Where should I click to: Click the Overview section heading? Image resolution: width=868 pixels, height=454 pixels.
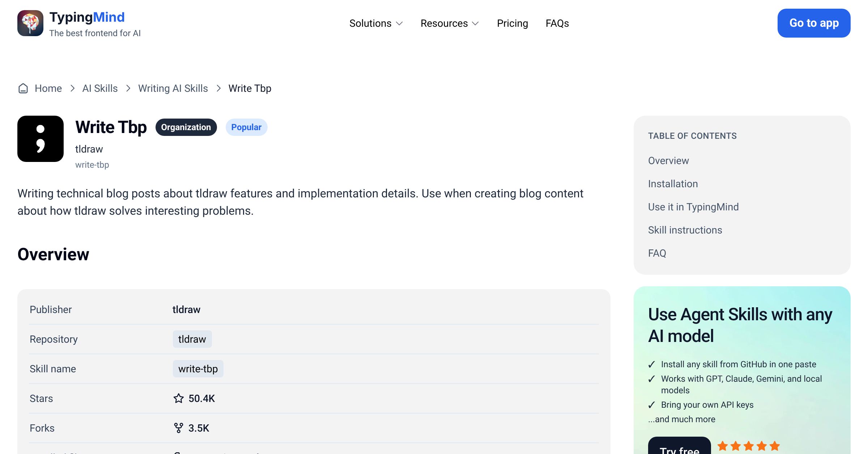[53, 254]
